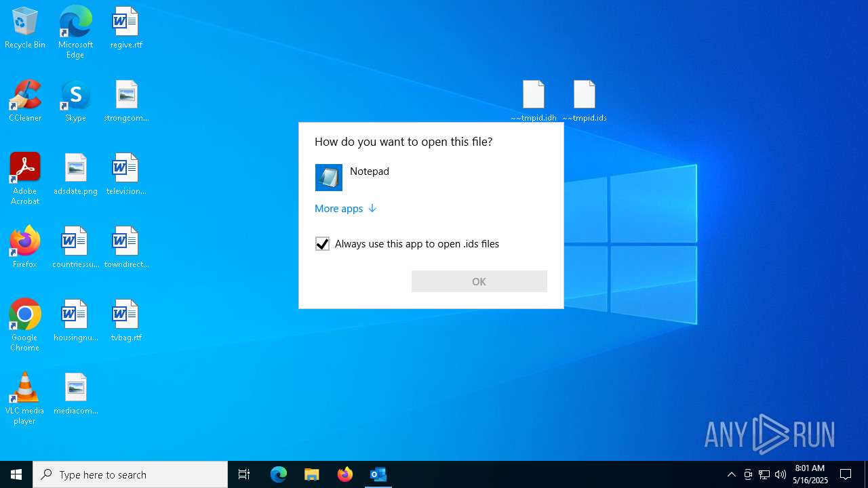Select the towndirect... Word document

(126, 248)
